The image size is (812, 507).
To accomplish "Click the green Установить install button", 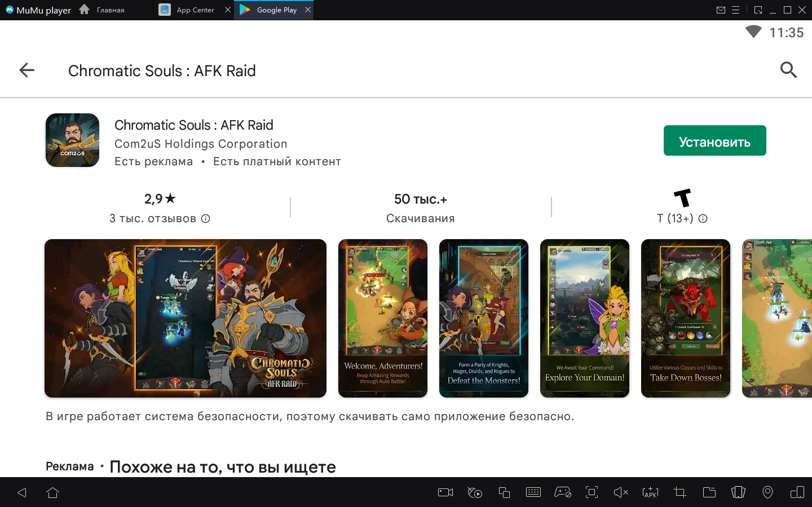I will point(714,140).
